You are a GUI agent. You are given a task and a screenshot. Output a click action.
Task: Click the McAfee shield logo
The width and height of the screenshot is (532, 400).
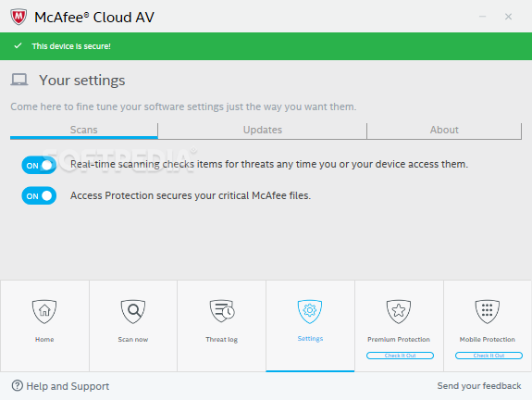(19, 17)
